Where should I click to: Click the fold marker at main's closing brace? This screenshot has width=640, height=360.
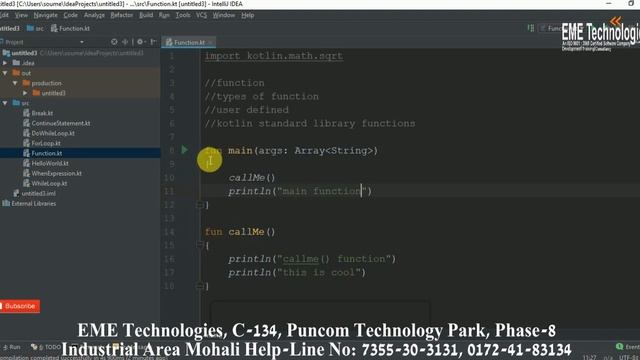tap(200, 205)
